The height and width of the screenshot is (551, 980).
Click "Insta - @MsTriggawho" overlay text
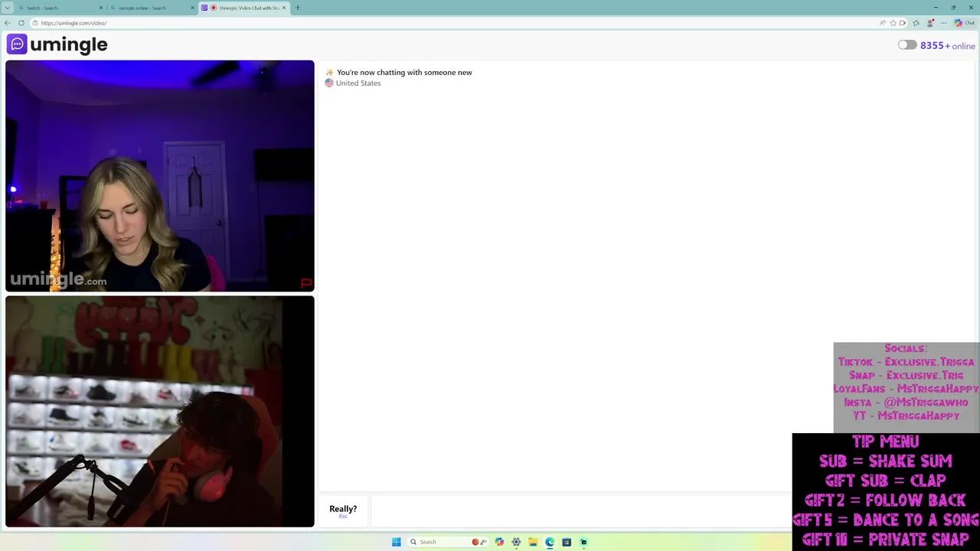click(x=906, y=403)
